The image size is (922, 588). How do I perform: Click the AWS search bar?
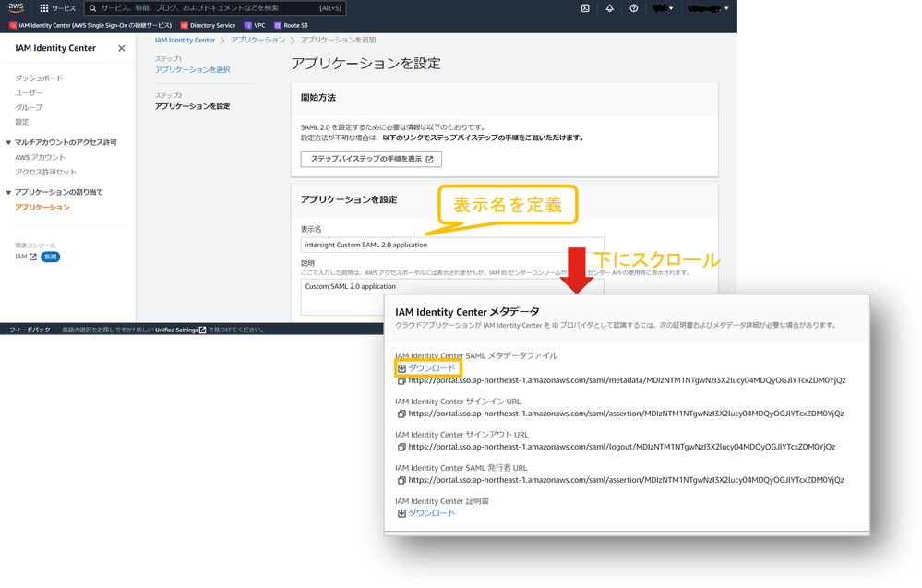tap(215, 8)
